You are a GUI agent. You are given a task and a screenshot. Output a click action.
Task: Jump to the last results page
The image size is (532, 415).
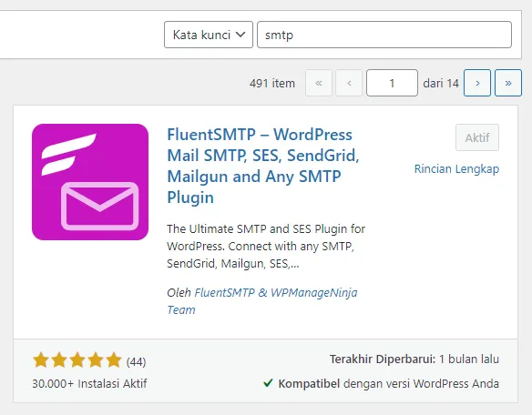(508, 83)
